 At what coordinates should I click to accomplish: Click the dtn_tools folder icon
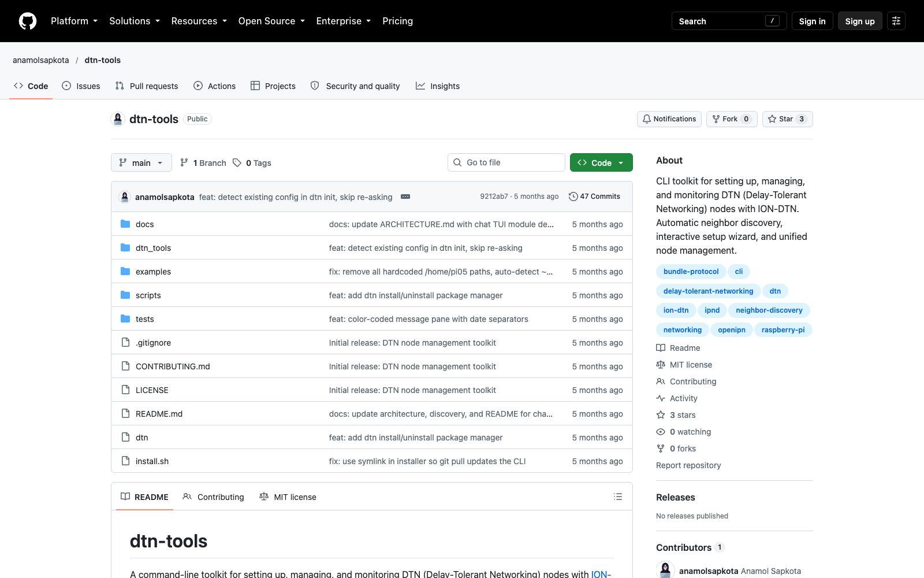point(125,247)
